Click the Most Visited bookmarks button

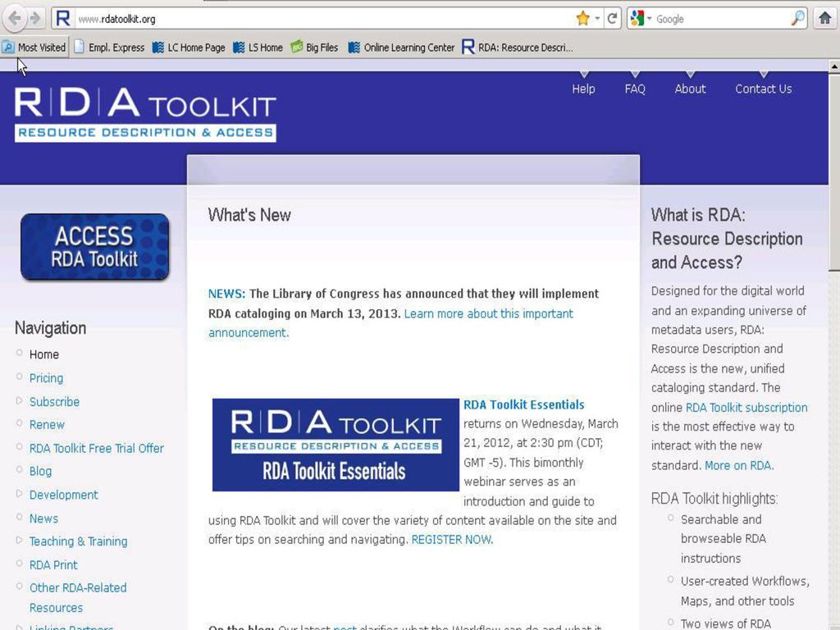coord(34,47)
